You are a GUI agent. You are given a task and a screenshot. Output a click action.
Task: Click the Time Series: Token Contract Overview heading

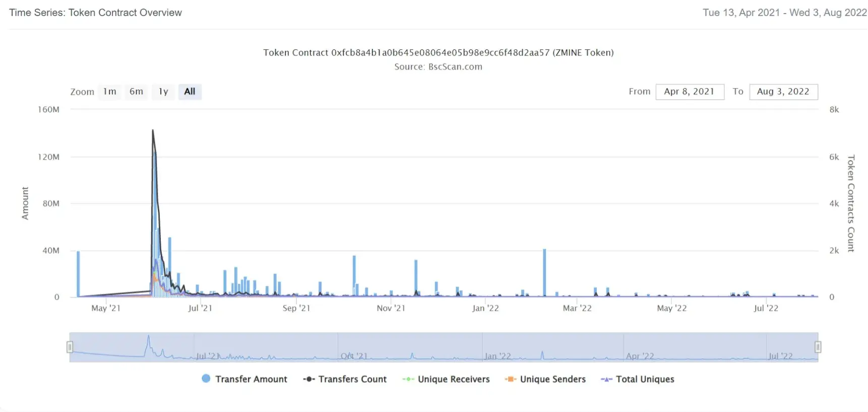[95, 13]
